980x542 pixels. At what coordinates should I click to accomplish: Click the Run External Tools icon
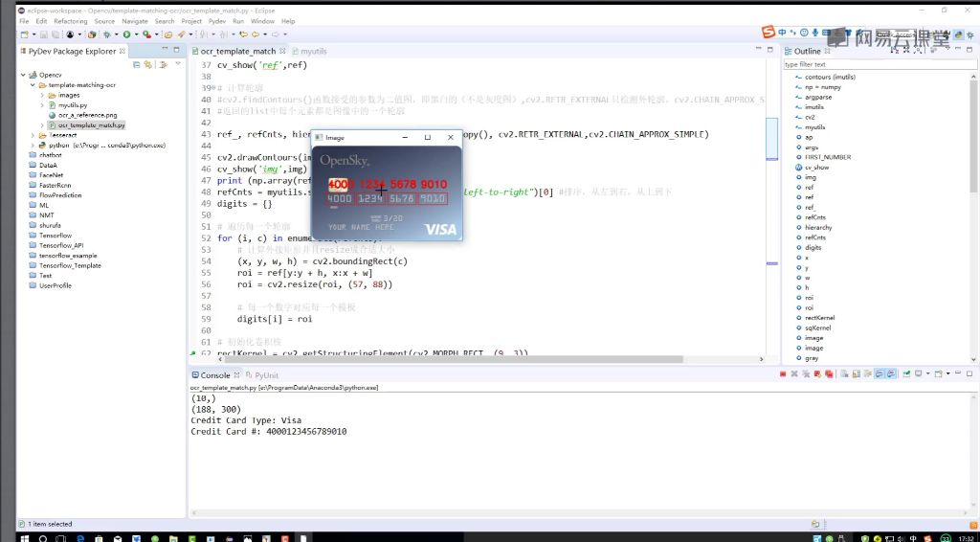(146, 34)
